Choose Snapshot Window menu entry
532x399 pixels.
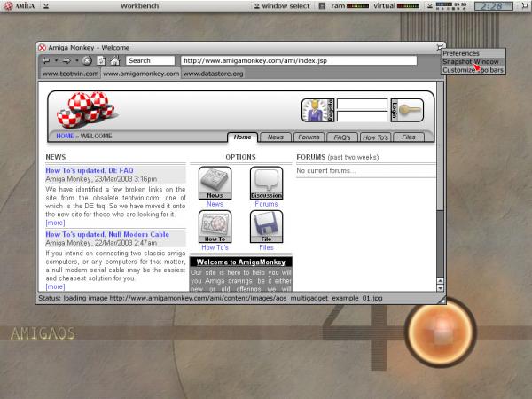click(x=473, y=62)
